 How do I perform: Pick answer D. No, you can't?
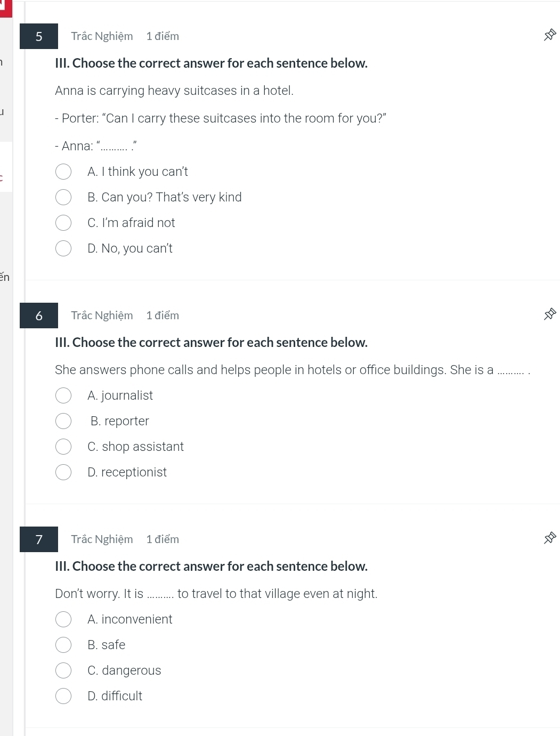coord(63,248)
